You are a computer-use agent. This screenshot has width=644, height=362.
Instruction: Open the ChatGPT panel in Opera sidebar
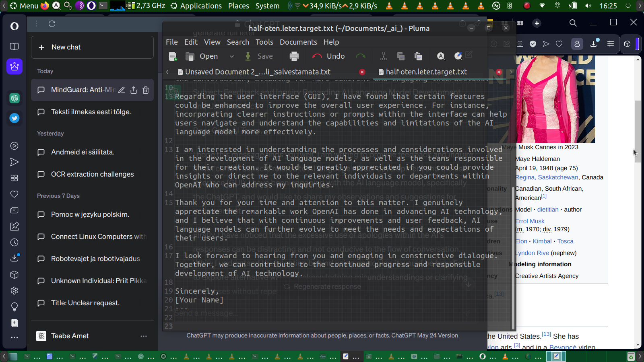pyautogui.click(x=14, y=98)
